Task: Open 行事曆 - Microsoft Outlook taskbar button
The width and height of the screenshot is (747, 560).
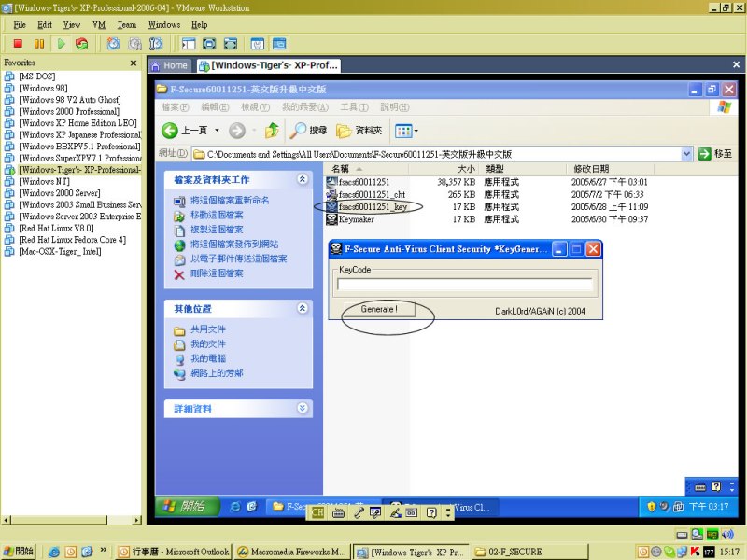Action: coord(174,552)
